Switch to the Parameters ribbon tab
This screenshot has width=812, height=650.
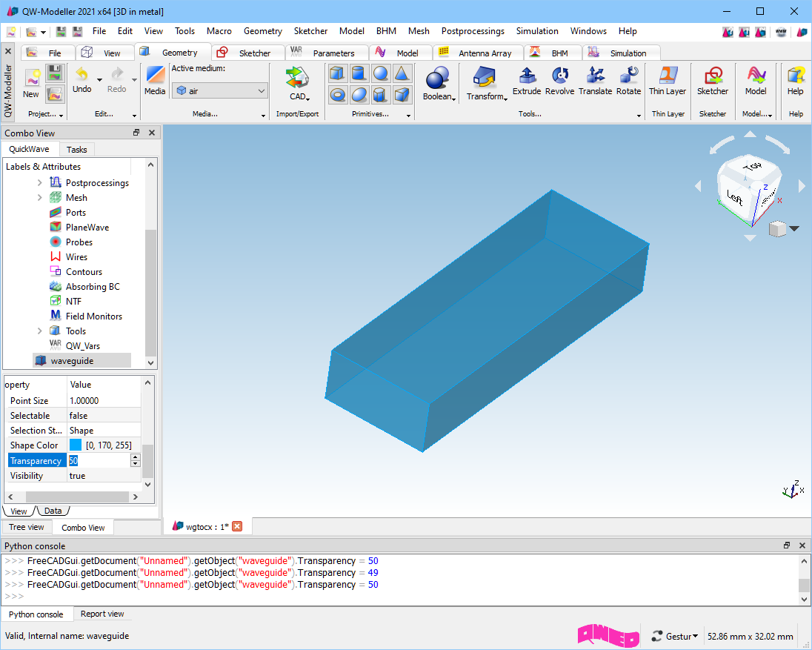pos(326,53)
